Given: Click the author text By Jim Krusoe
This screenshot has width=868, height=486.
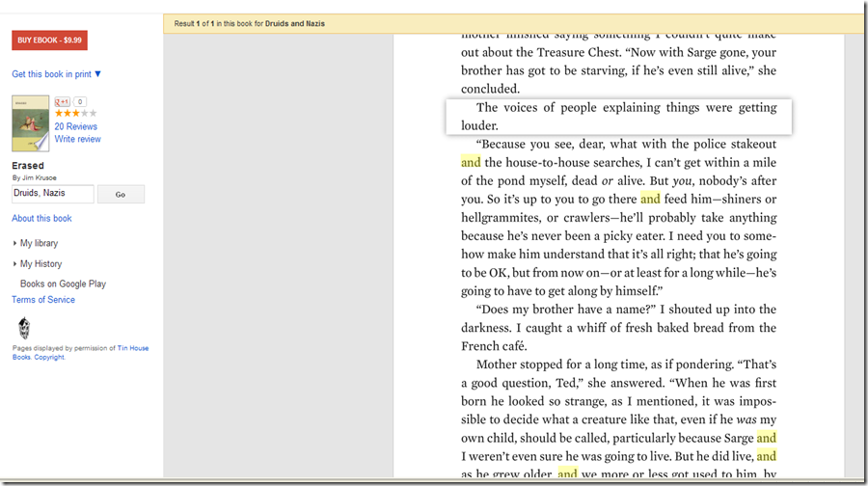Looking at the screenshot, I should point(35,177).
